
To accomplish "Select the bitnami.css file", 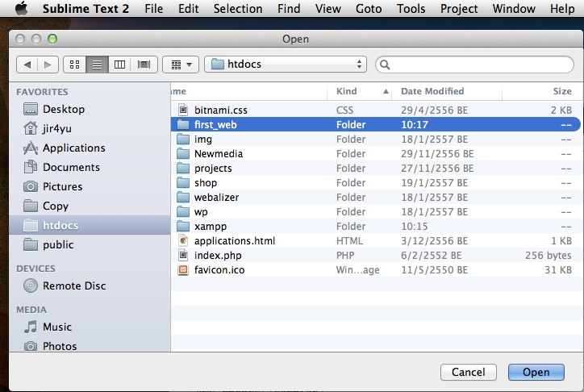I will 376,111.
